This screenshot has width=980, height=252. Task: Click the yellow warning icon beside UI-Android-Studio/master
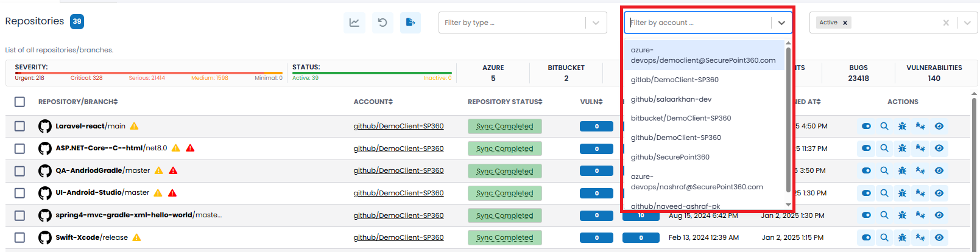158,193
